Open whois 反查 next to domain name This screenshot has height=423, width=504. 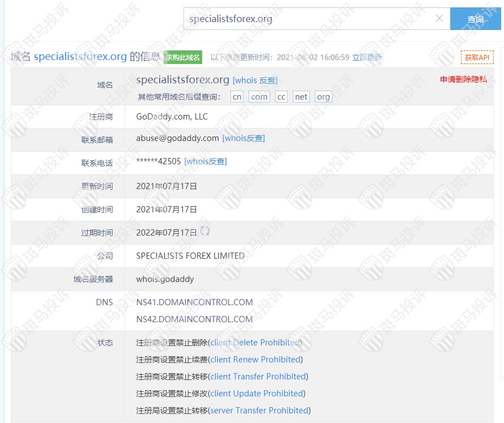point(255,80)
